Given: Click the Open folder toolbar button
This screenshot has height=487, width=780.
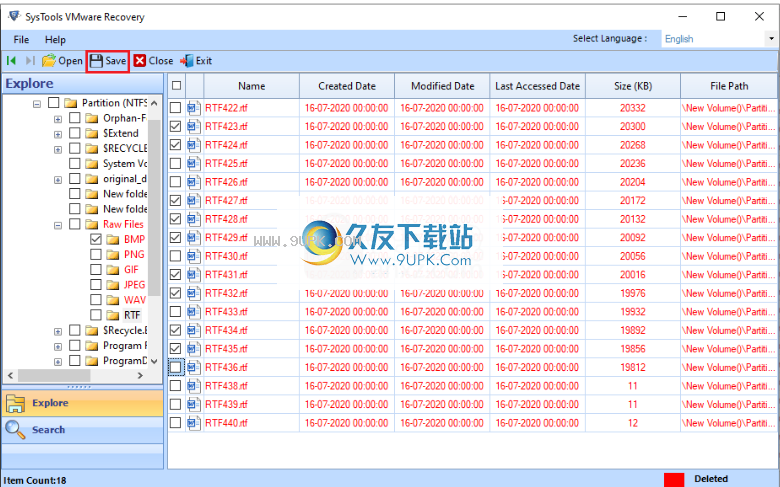Looking at the screenshot, I should click(62, 61).
